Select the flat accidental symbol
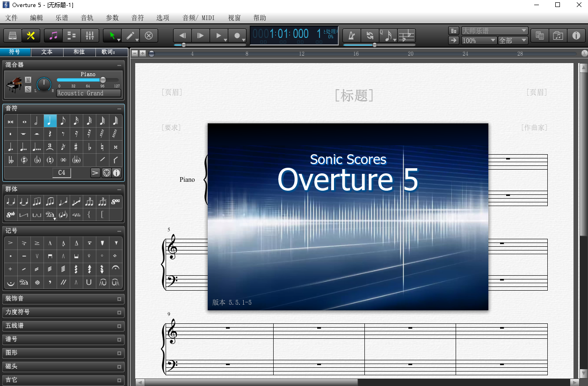This screenshot has height=386, width=588. pyautogui.click(x=89, y=147)
